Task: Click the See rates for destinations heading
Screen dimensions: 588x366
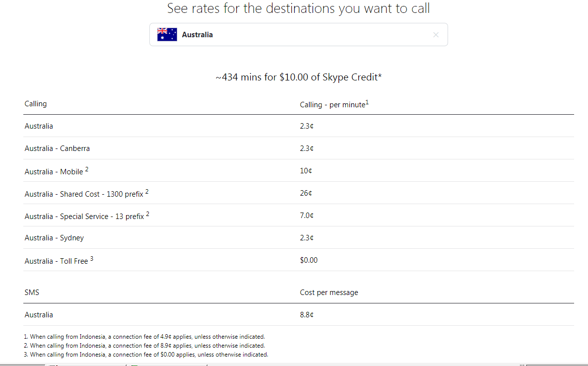Action: [299, 8]
